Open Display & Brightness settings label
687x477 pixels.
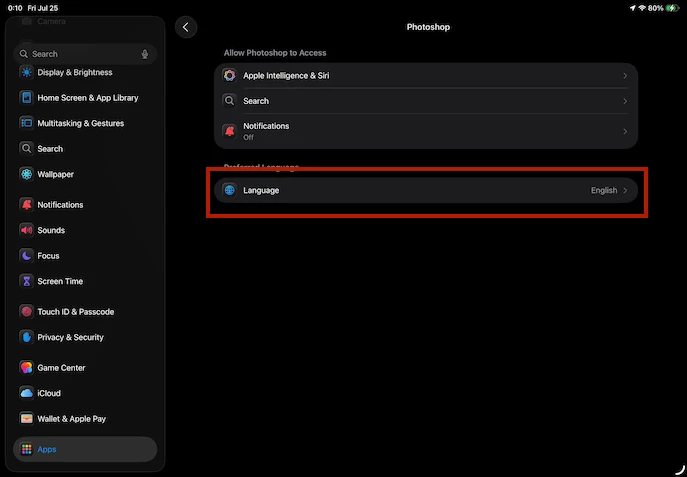coord(75,72)
